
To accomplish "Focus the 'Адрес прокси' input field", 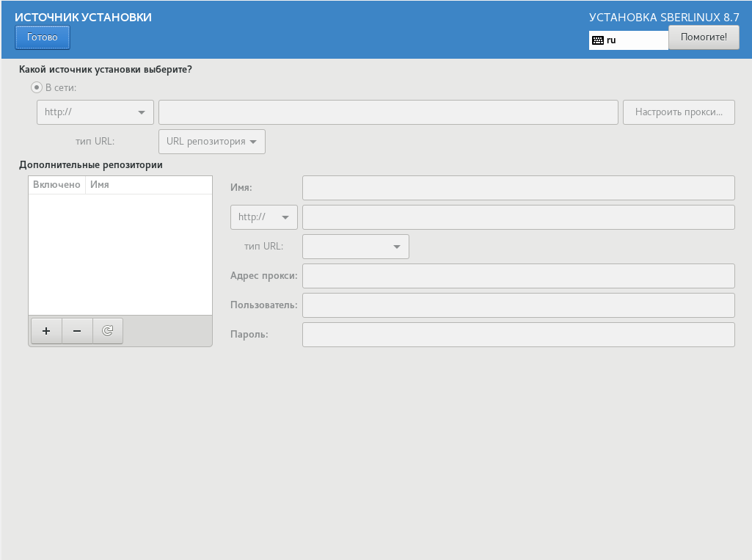I will (518, 276).
